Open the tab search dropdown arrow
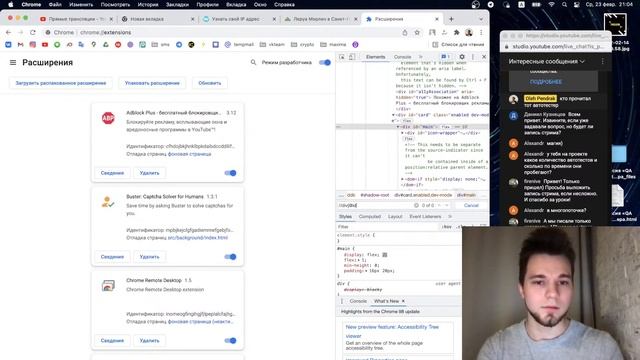The width and height of the screenshot is (640, 360). tap(481, 19)
